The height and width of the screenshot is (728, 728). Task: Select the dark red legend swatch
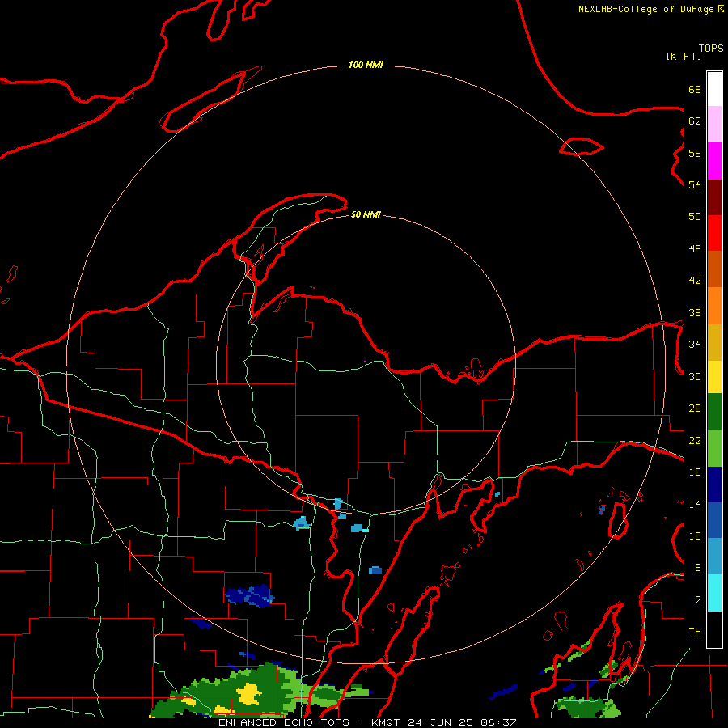(714, 197)
